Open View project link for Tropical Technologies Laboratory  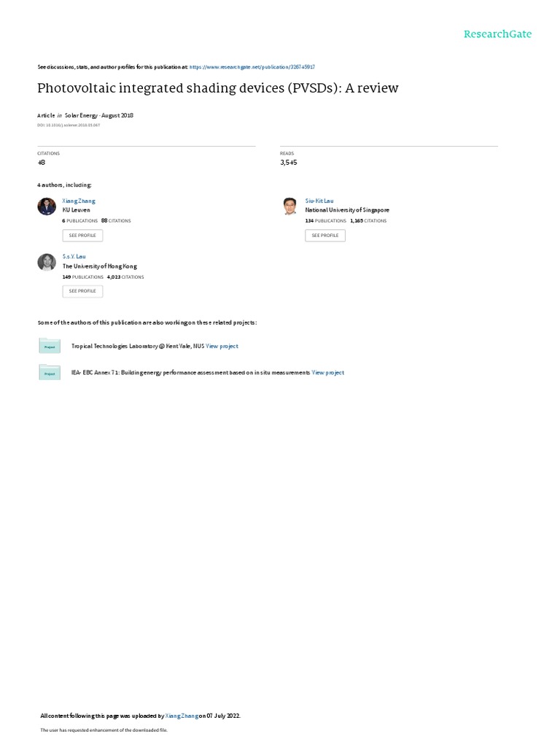pyautogui.click(x=222, y=347)
